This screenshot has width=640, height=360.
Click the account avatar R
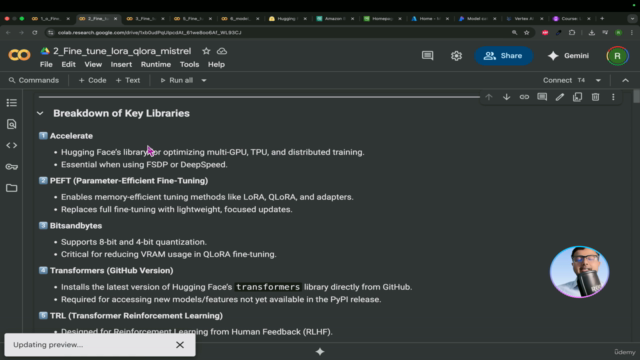click(x=618, y=56)
